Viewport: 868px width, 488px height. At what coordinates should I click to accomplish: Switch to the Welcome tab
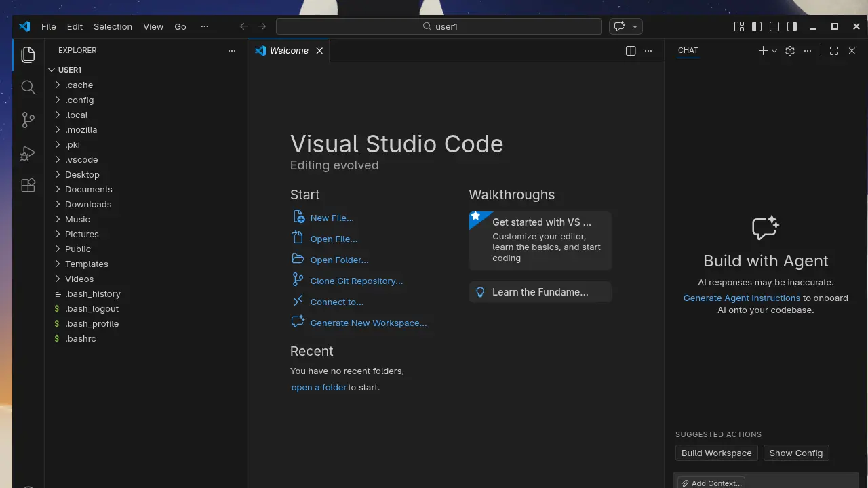[289, 50]
